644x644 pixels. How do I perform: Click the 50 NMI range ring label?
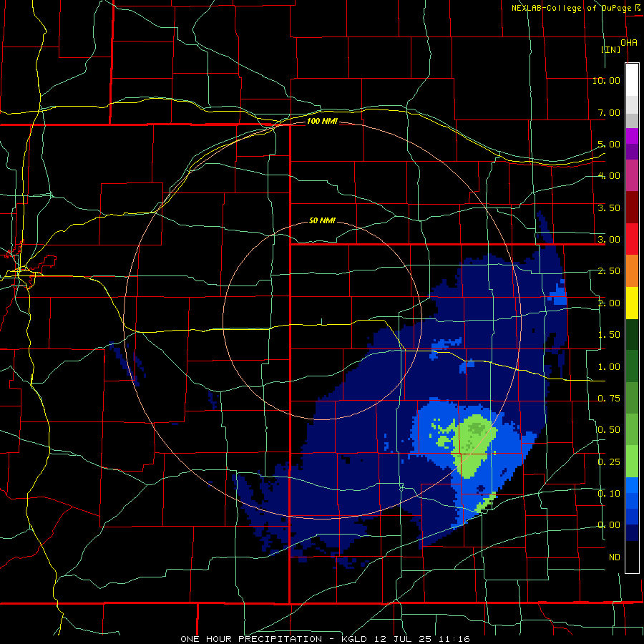pyautogui.click(x=323, y=220)
